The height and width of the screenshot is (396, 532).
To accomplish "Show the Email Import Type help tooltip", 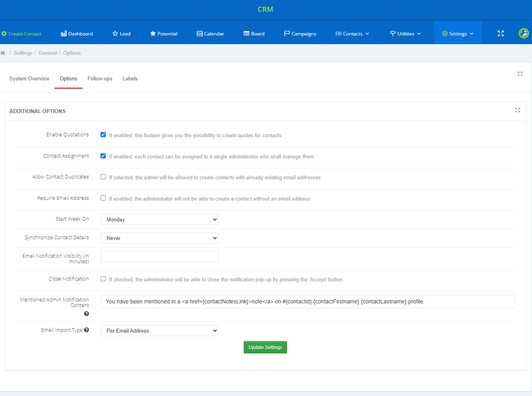I will coord(86,330).
